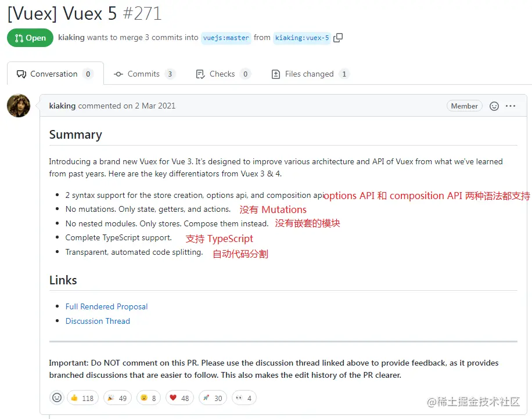The image size is (532, 419).
Task: Click the text 'Transparent, automated code splitting.'
Action: click(x=134, y=252)
